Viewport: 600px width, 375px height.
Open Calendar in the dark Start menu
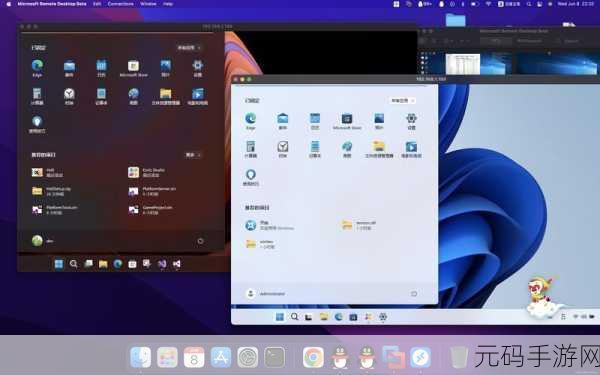pos(101,68)
